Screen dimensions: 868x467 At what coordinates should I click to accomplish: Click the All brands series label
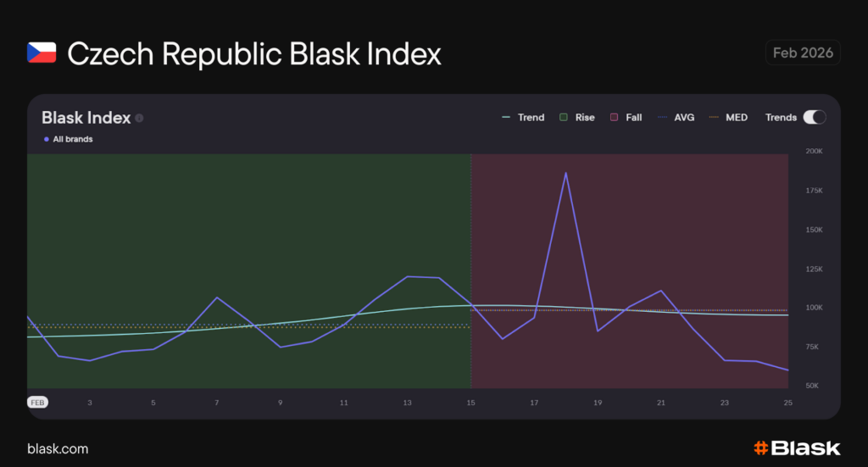[72, 139]
